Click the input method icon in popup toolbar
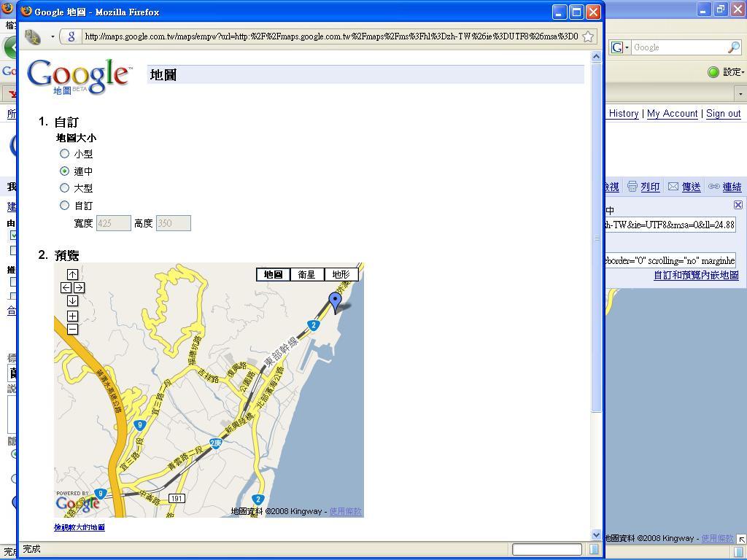Image resolution: width=747 pixels, height=560 pixels. (32, 36)
